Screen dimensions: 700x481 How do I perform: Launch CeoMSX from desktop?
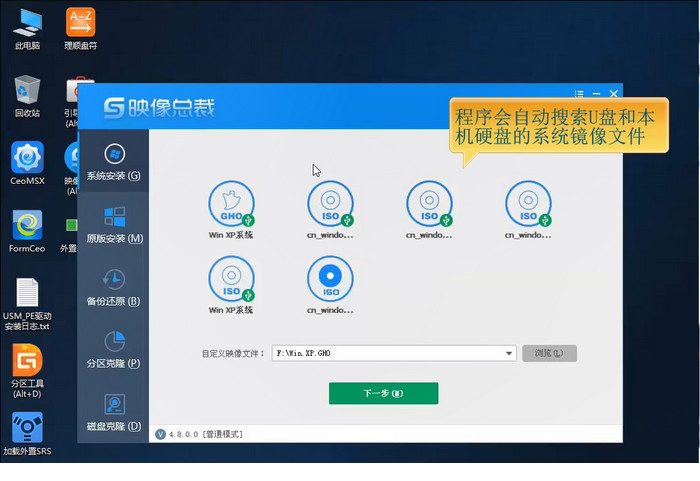click(x=27, y=163)
